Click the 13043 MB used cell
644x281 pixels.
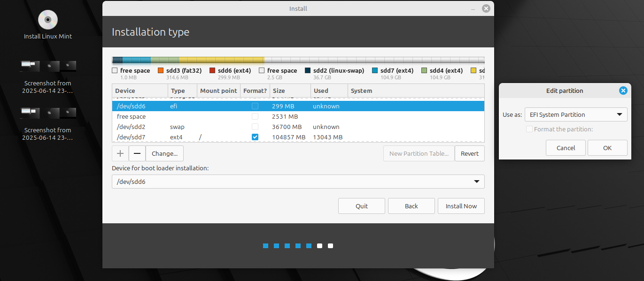(328, 137)
